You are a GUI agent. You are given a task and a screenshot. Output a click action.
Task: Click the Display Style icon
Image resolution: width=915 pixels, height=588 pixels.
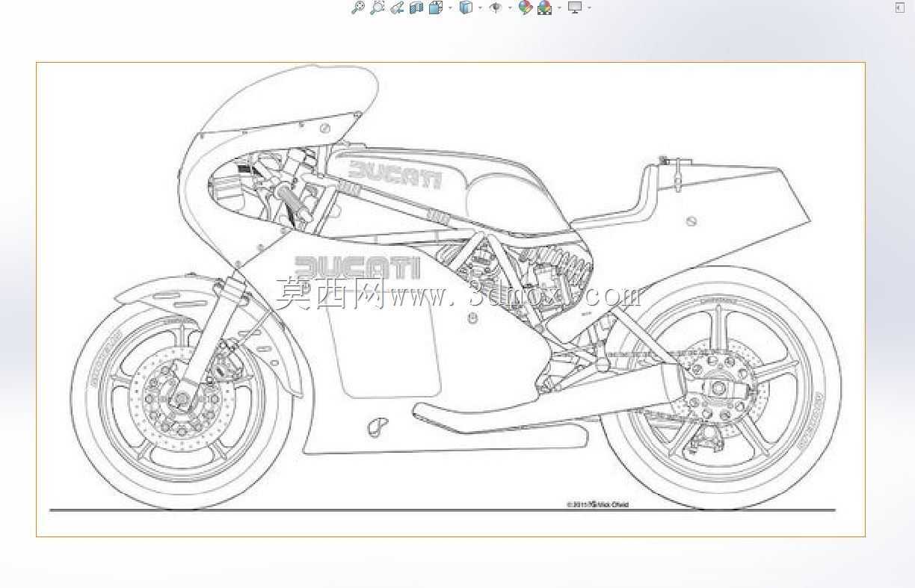coord(466,7)
